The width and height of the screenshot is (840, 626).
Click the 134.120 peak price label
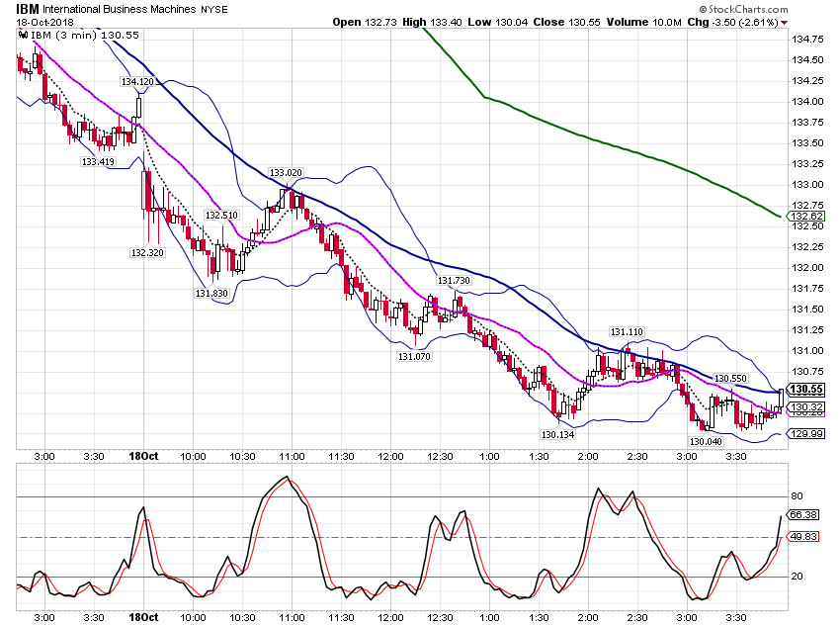click(x=137, y=81)
